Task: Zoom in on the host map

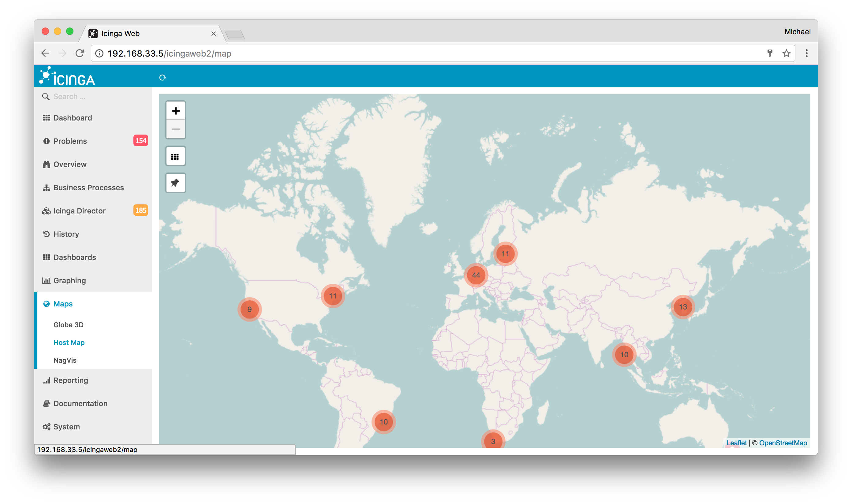Action: coord(176,111)
